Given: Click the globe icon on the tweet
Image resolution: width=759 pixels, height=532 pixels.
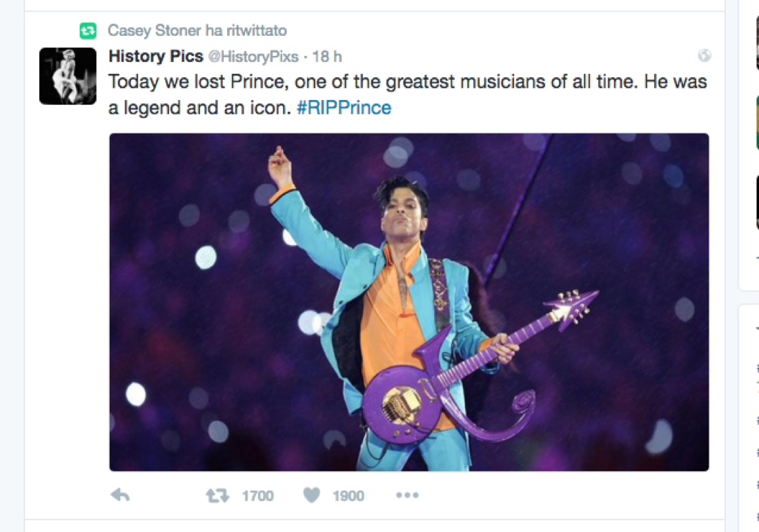Looking at the screenshot, I should pyautogui.click(x=704, y=56).
